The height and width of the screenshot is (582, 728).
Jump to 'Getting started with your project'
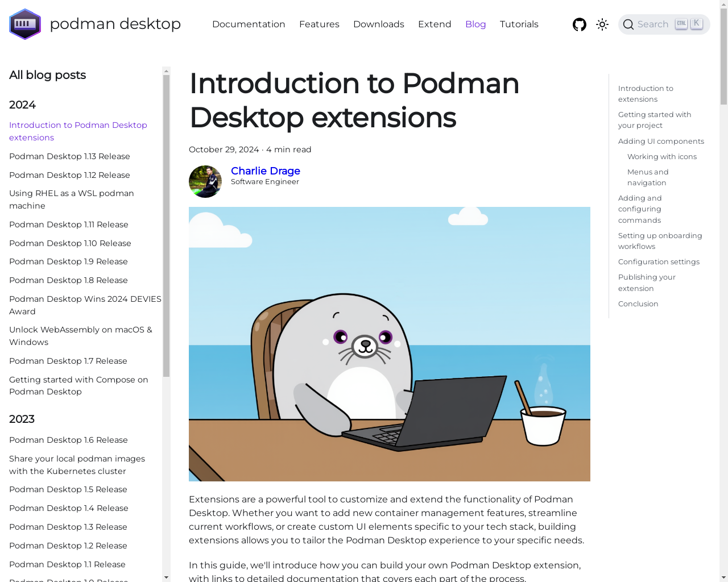tap(655, 120)
